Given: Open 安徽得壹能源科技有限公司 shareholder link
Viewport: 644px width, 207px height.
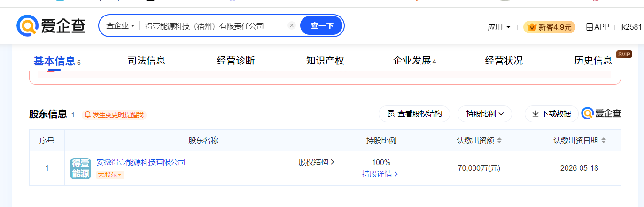Looking at the screenshot, I should coord(141,162).
